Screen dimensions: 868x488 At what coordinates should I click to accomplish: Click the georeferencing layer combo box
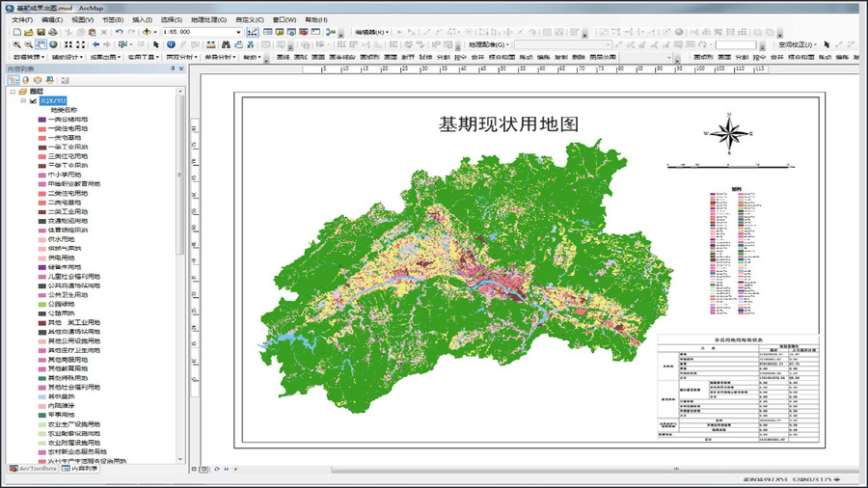562,44
